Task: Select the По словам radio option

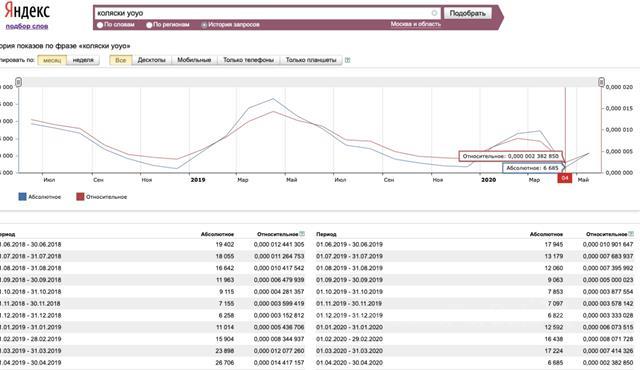Action: [100, 25]
